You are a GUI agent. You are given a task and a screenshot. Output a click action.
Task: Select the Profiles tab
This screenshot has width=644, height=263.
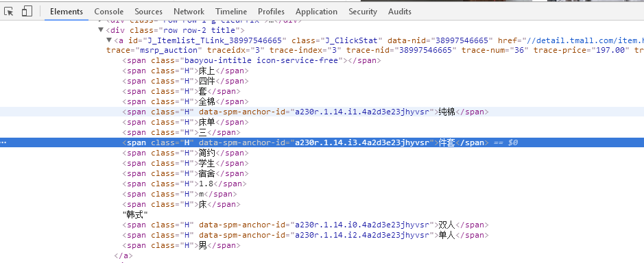[271, 12]
